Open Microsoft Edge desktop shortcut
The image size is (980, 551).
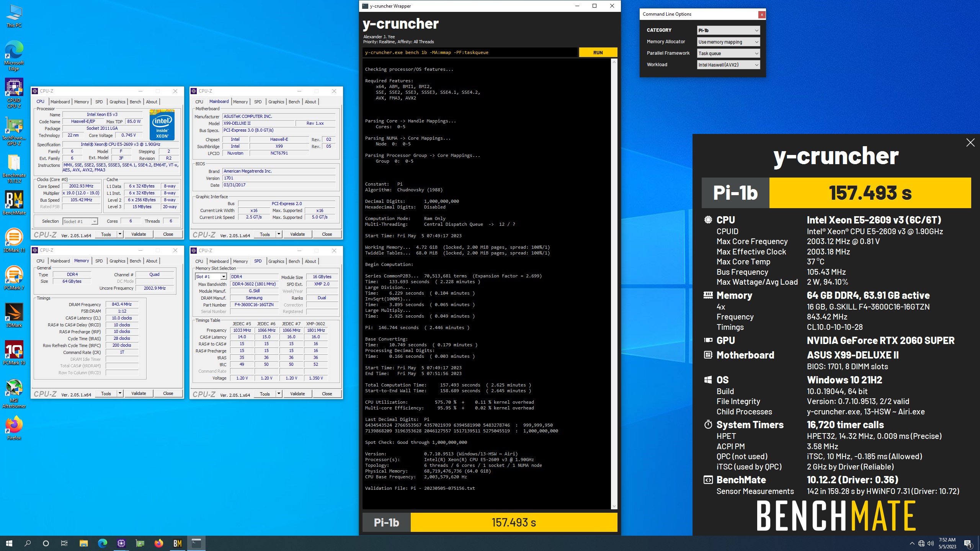(14, 55)
